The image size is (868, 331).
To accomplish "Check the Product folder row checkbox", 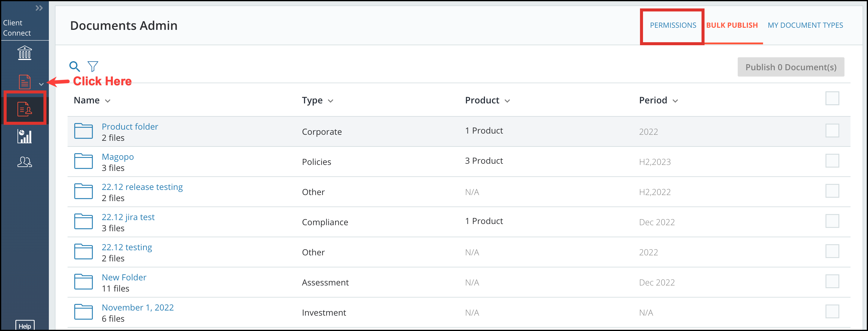I will 832,131.
